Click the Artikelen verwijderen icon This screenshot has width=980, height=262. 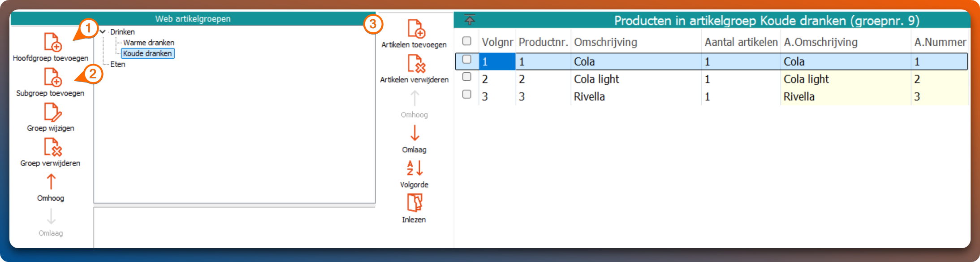point(416,64)
